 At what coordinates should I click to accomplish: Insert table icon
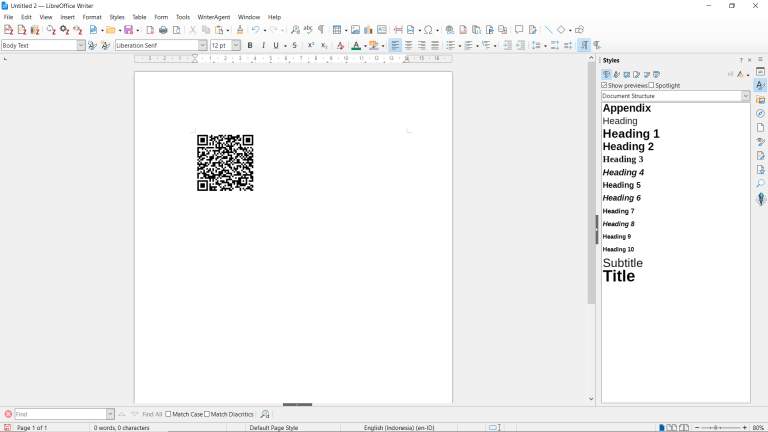(337, 30)
